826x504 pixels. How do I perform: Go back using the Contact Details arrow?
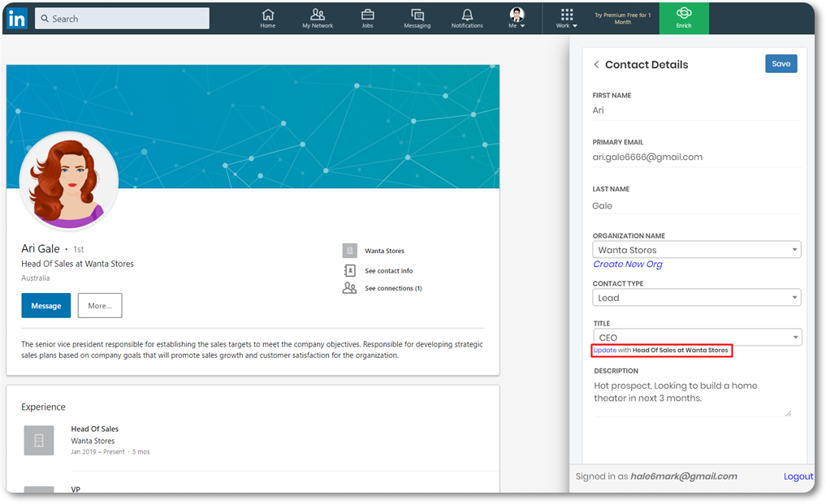[596, 65]
